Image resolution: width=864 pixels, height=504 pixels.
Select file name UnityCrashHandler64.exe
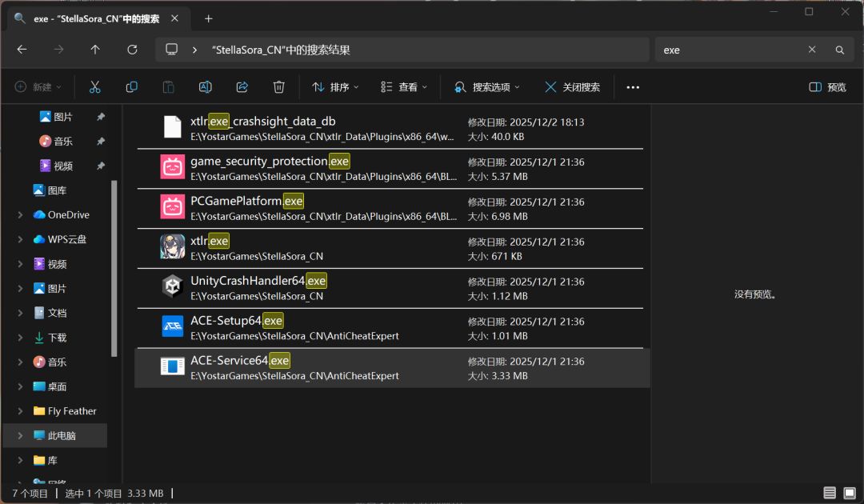click(x=258, y=280)
